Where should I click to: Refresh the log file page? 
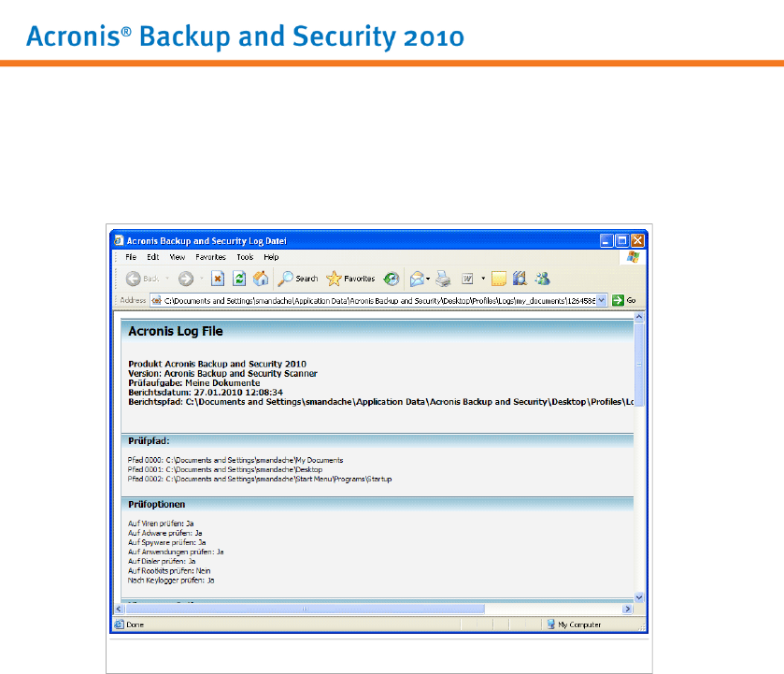click(239, 279)
